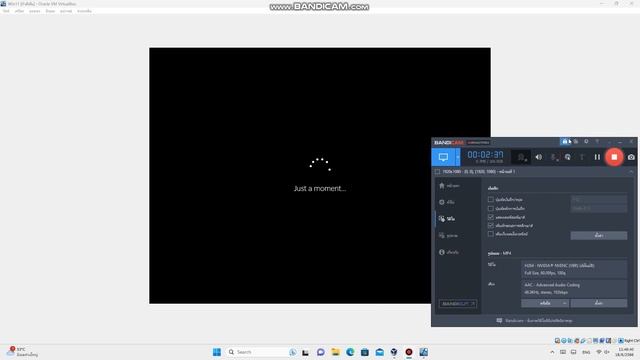Viewport: 640px width, 360px height.
Task: Stop recording with the red button
Action: pyautogui.click(x=614, y=157)
